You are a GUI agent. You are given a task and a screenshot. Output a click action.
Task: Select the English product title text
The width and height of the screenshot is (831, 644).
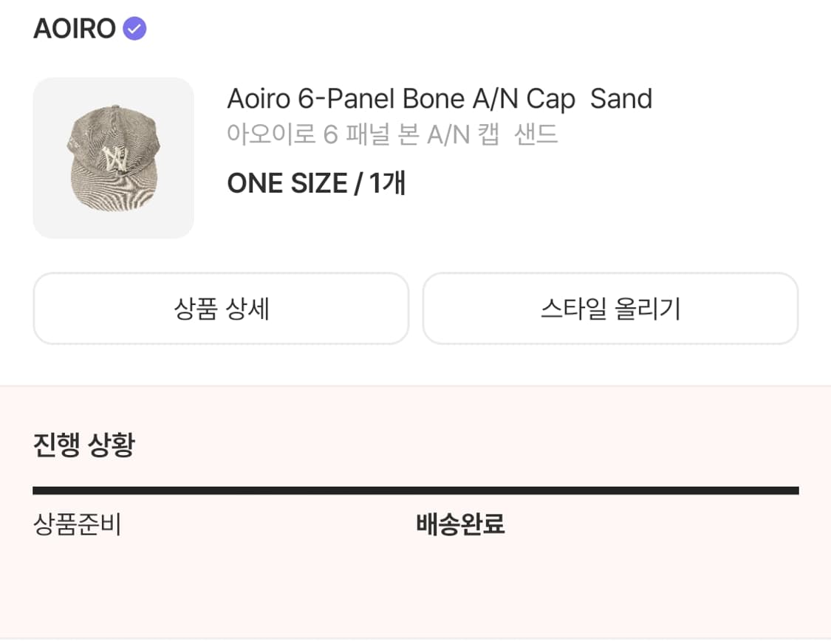coord(440,98)
